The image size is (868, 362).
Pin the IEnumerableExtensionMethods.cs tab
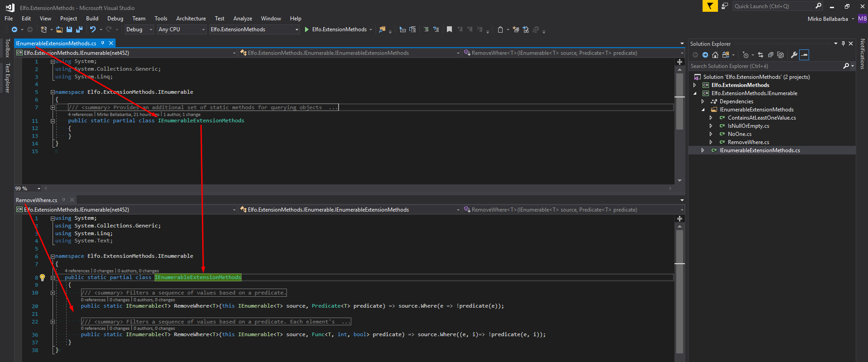[x=103, y=43]
